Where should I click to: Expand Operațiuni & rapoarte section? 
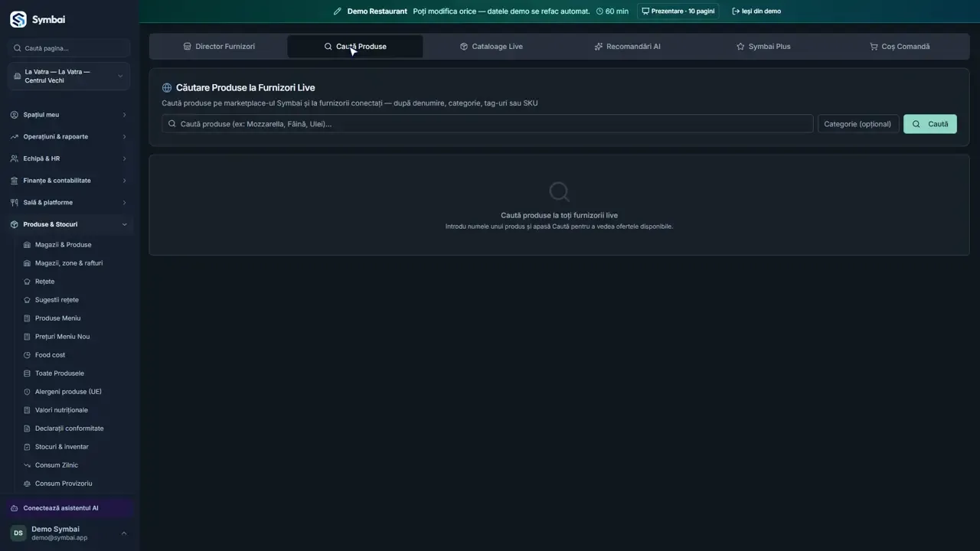(x=69, y=137)
